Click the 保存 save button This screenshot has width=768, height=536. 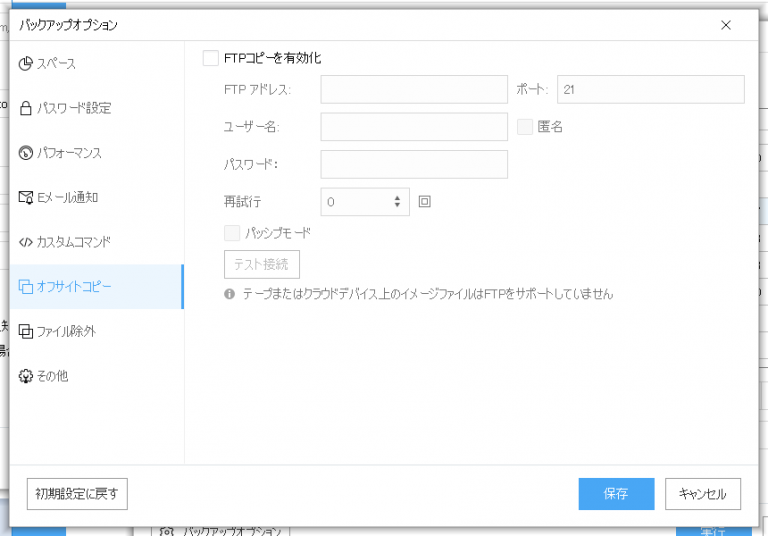[x=616, y=494]
